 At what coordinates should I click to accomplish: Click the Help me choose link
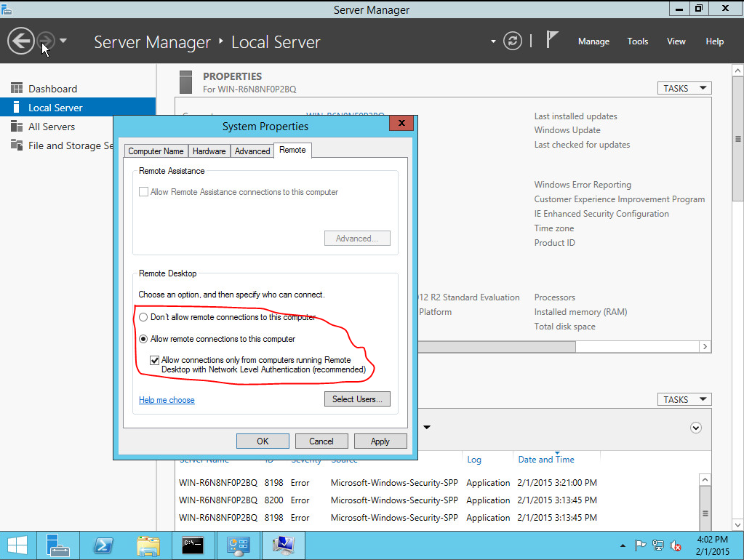pos(167,400)
